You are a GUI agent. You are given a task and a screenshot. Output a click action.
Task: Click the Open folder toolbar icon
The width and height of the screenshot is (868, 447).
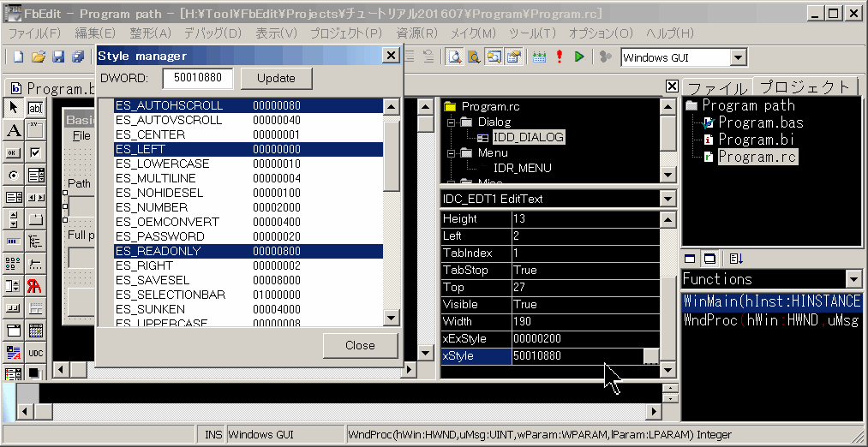(38, 57)
